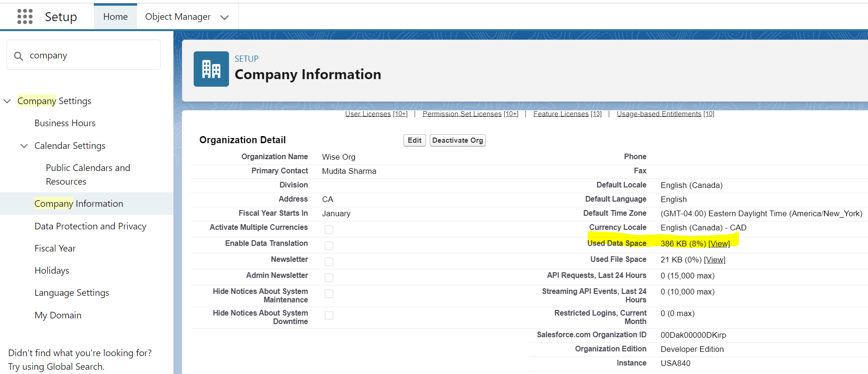Select the Default Language value English
This screenshot has height=374, width=868.
pyautogui.click(x=673, y=199)
